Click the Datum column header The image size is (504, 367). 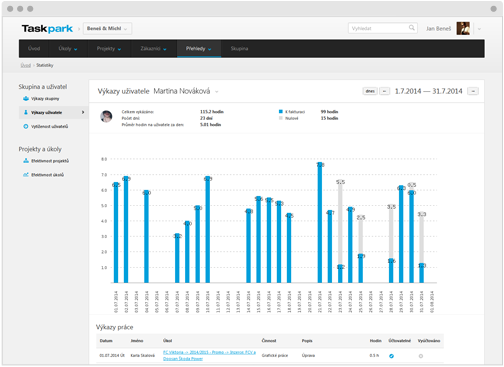click(106, 341)
